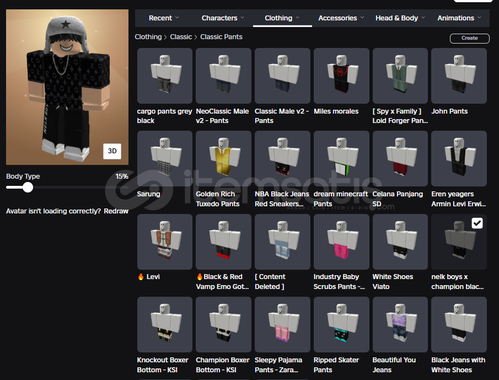Equip Black & Red Vamp Emo thumbnail
This screenshot has width=499, height=380.
tap(223, 242)
